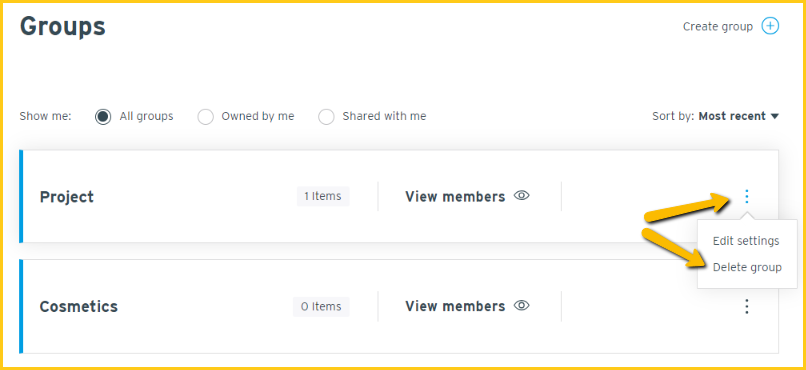Click the Groups page heading
The image size is (806, 370).
pyautogui.click(x=63, y=27)
